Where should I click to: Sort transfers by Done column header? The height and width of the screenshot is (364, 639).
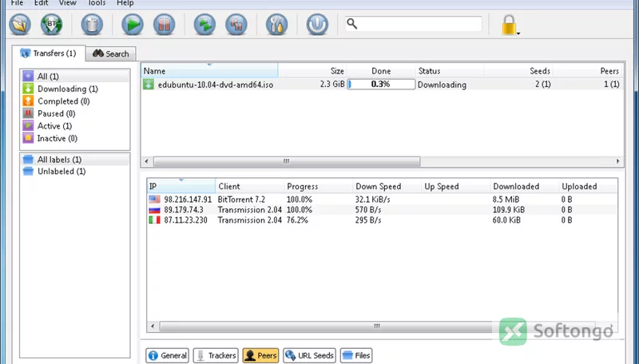point(381,71)
